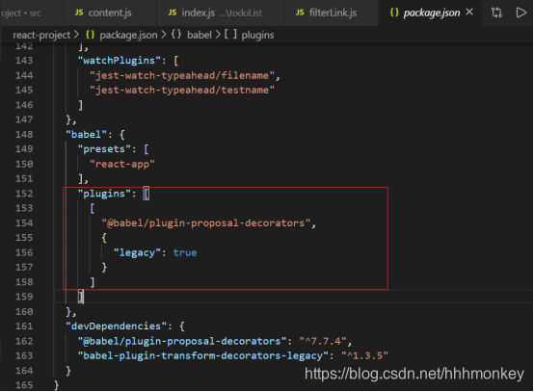This screenshot has width=534, height=392.
Task: Click the JS icon on content.js tab
Action: [x=79, y=13]
